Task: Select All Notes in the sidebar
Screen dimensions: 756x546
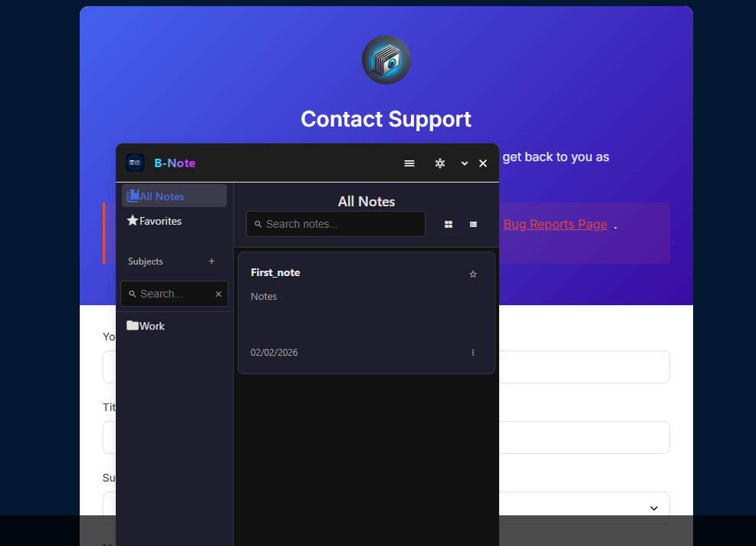Action: 161,196
